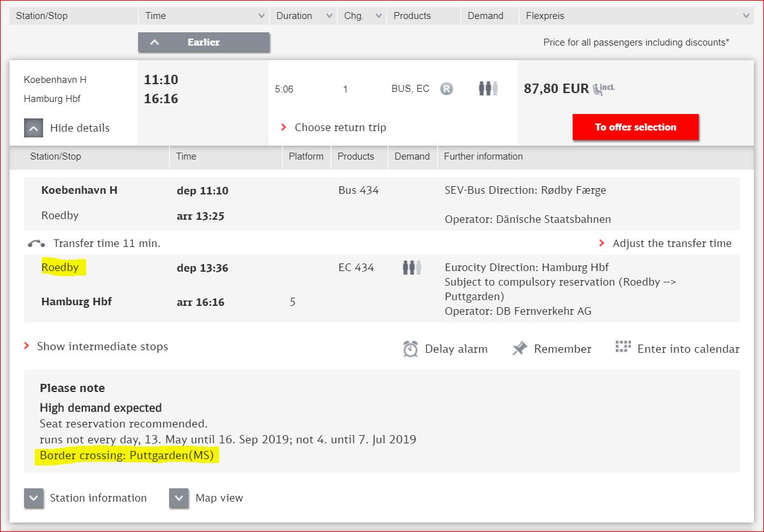Click the seat reservation included icon beside price
The height and width of the screenshot is (532, 764).
tap(604, 89)
